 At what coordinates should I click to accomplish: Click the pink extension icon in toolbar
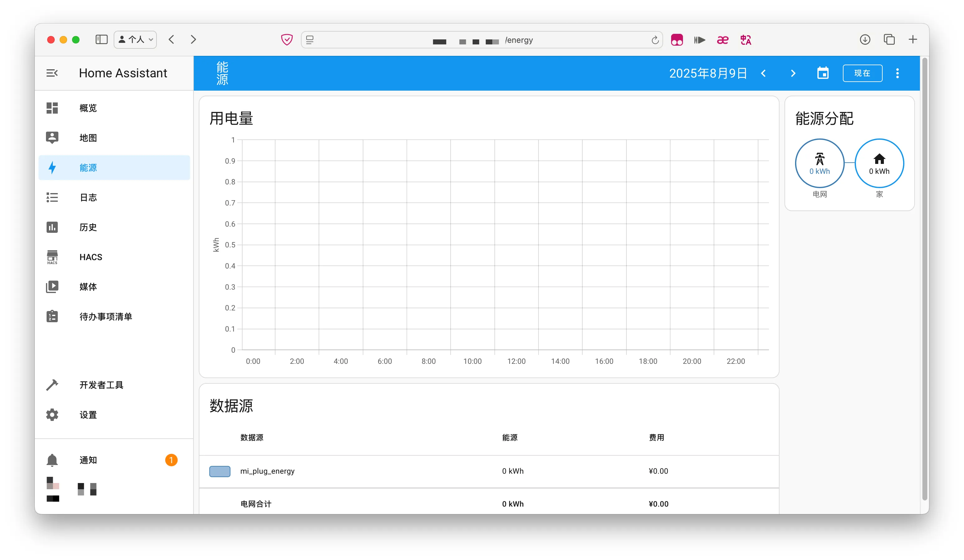coord(677,40)
